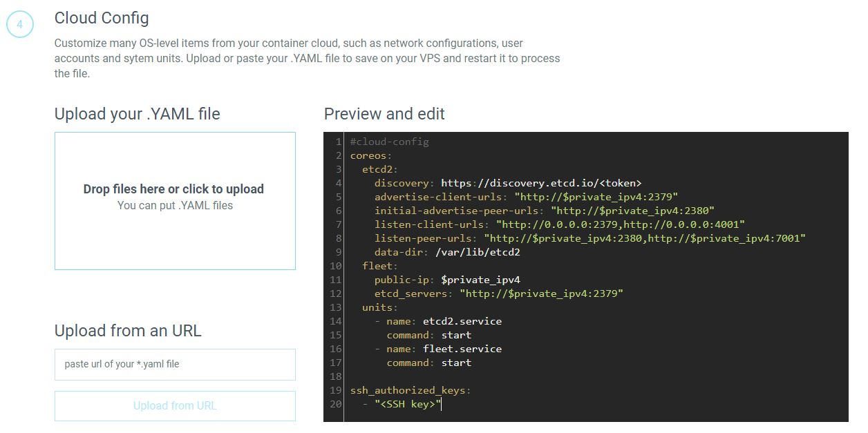Click line number 18 in the gutter

pyautogui.click(x=336, y=376)
